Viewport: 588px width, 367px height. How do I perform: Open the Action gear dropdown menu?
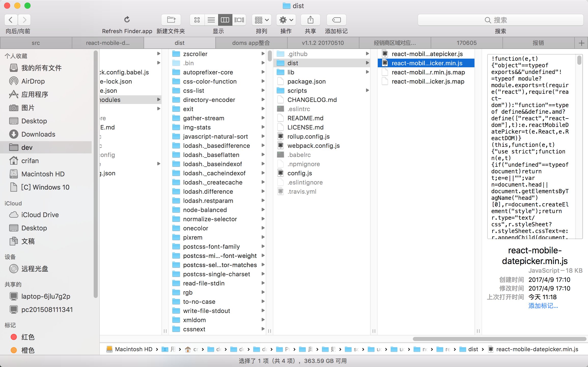(286, 20)
